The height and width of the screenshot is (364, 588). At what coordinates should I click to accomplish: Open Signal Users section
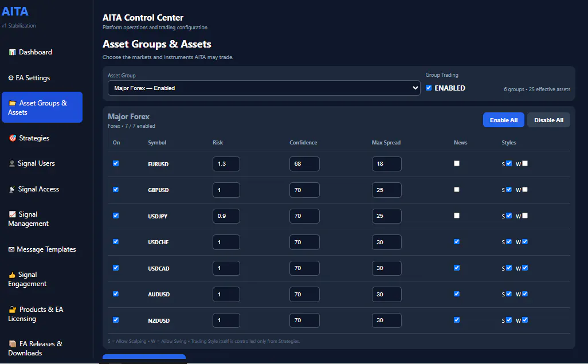(x=42, y=163)
